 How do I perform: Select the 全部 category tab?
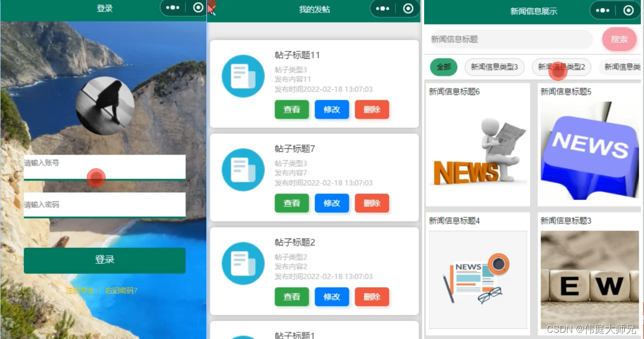(x=444, y=67)
